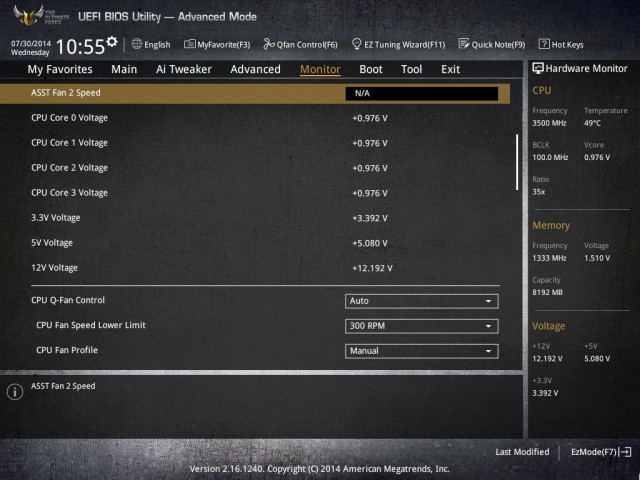Click CPU Q-Fan Control label

(x=68, y=300)
